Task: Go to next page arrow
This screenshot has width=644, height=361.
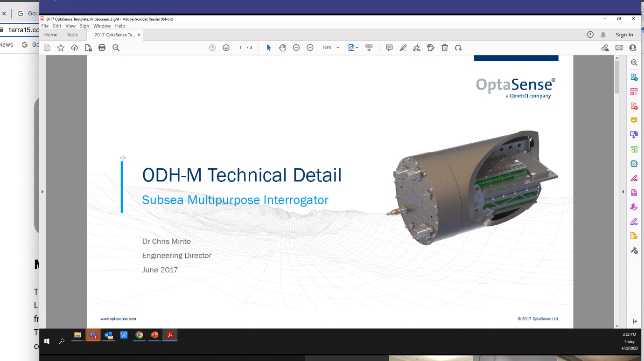Action: (226, 48)
